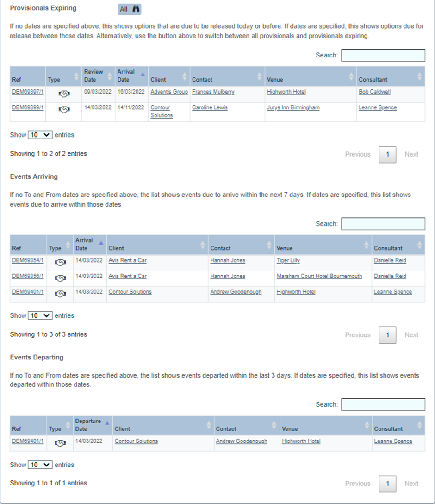Click Previous under Events Arriving table
Viewport: 435px width, 504px height.
click(358, 335)
